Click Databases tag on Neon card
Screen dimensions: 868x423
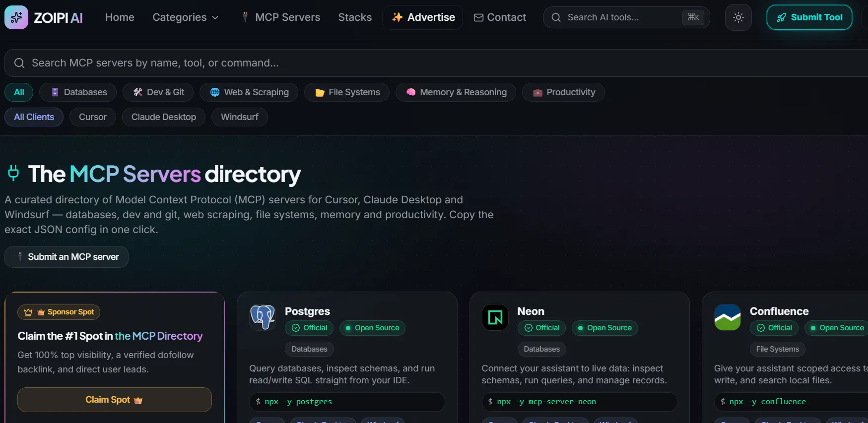(x=542, y=349)
